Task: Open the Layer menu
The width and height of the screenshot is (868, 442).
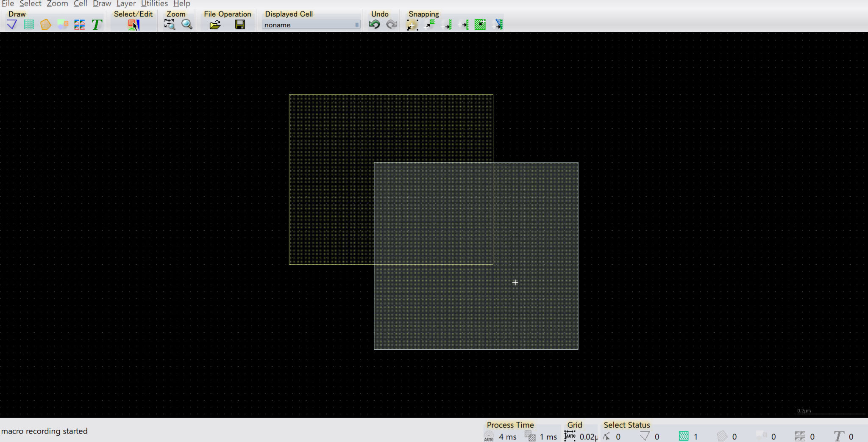Action: pyautogui.click(x=126, y=4)
